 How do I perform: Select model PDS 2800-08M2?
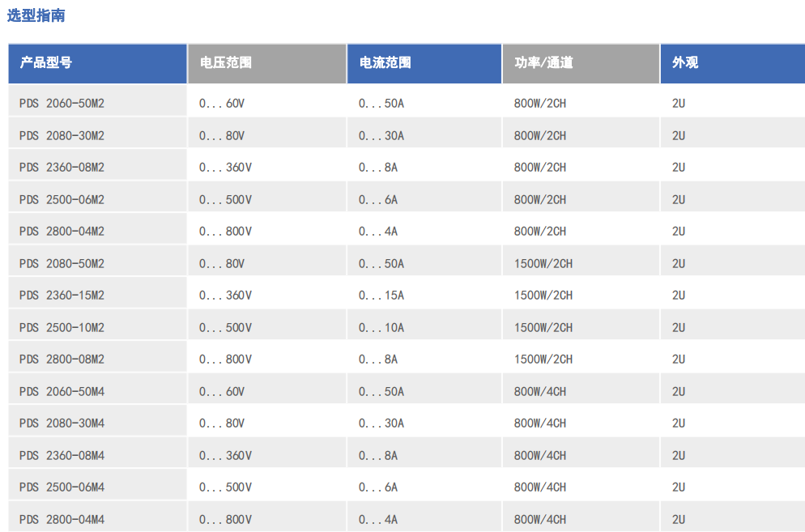(x=62, y=360)
